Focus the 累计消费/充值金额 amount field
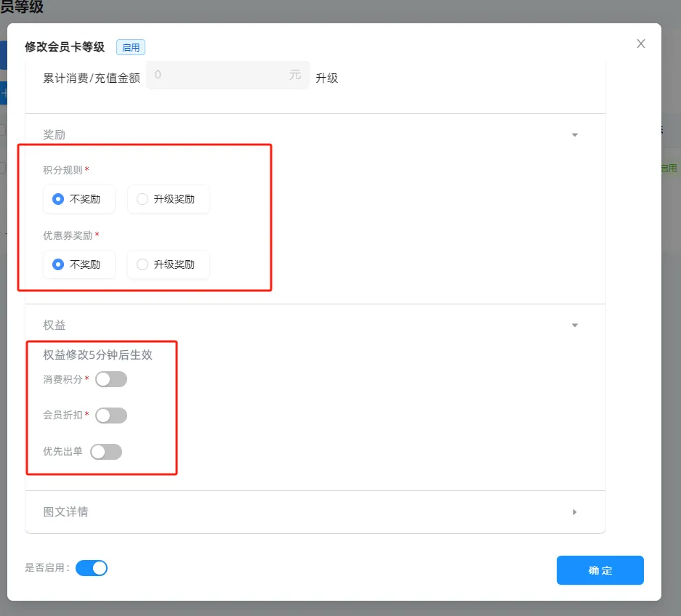 (x=218, y=75)
